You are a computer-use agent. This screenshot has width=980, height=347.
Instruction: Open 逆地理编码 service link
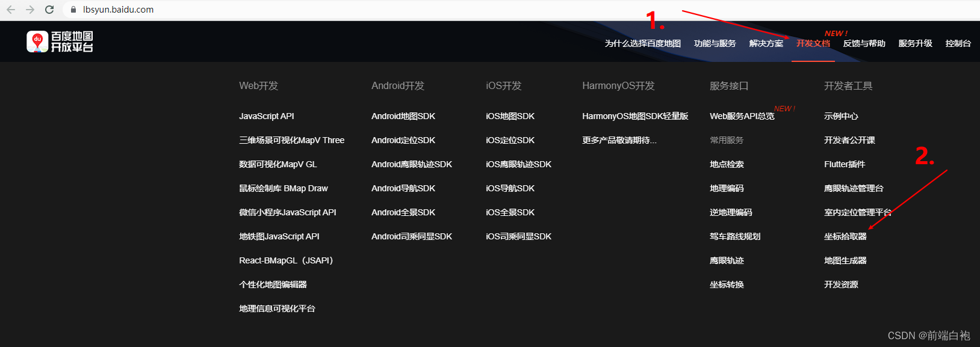pyautogui.click(x=731, y=212)
